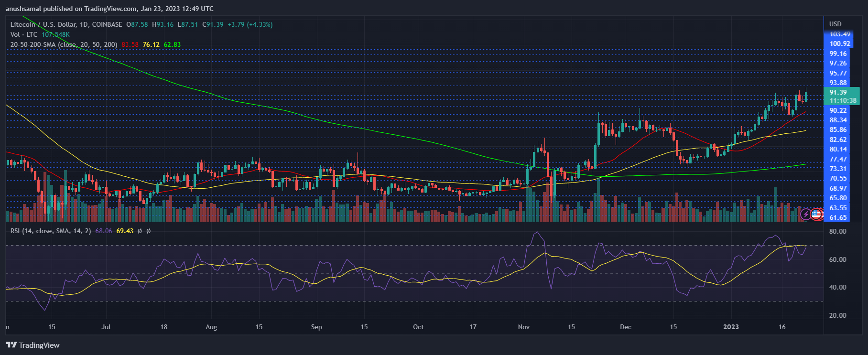Click the 103.49 price level label
The image size is (868, 355).
(840, 34)
